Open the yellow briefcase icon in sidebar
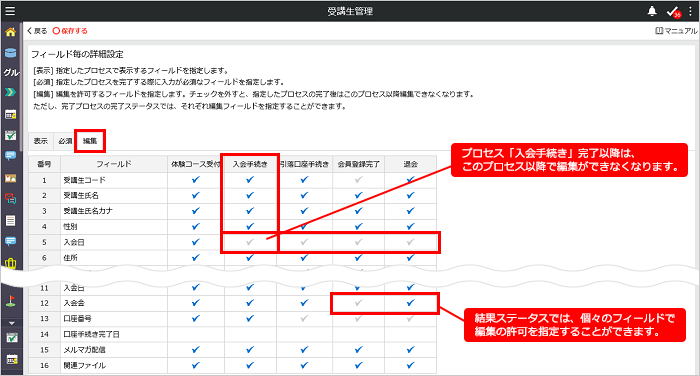This screenshot has height=376, width=700. [10, 263]
